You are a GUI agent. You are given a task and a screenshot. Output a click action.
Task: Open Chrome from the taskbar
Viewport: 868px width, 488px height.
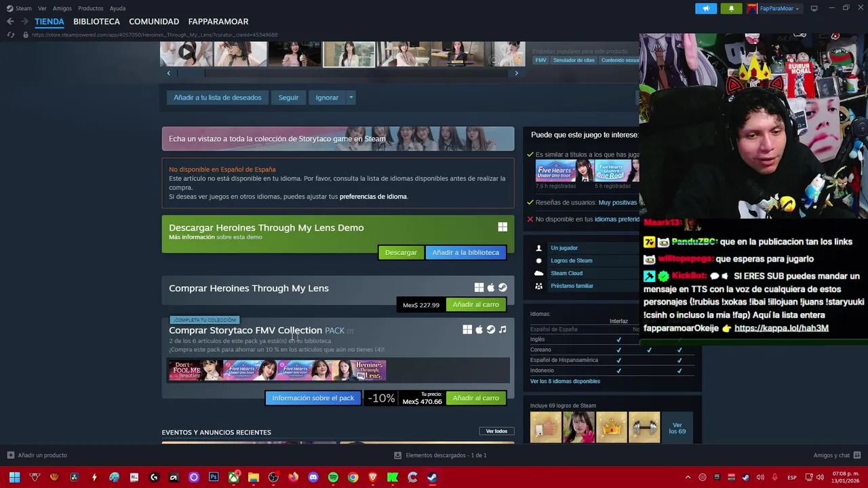coord(353,477)
